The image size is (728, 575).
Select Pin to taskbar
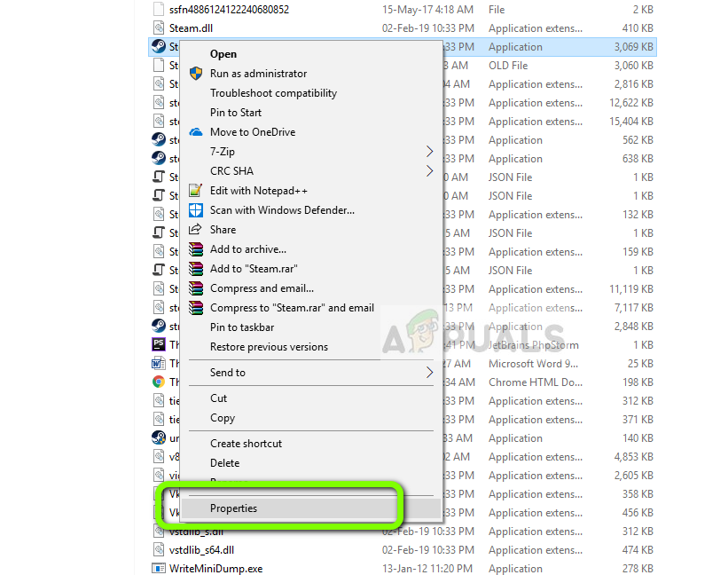(242, 327)
